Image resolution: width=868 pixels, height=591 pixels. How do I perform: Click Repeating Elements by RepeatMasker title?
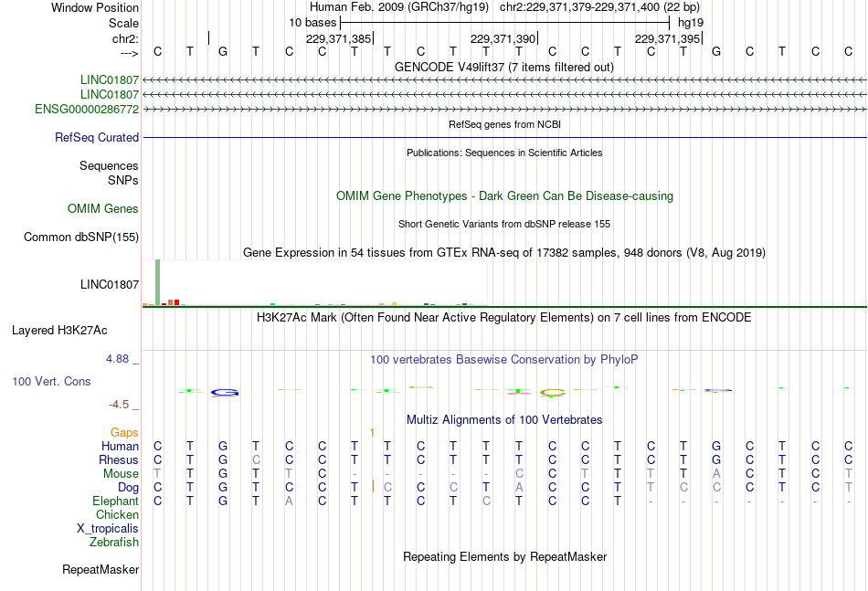tap(505, 557)
